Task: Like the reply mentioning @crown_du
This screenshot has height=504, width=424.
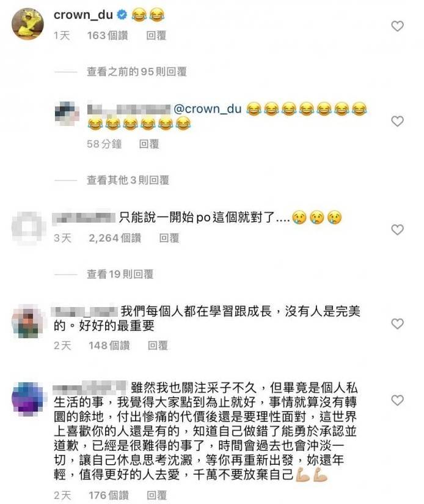Action: click(397, 121)
